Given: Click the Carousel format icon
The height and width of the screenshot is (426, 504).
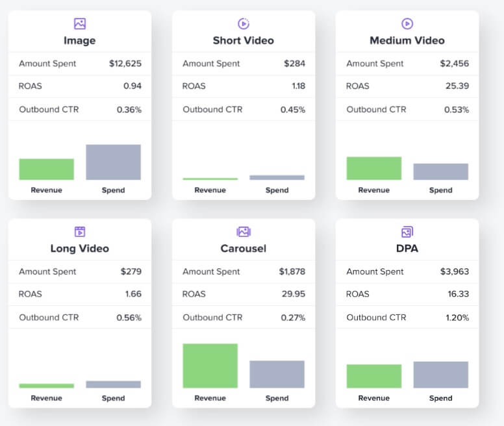Looking at the screenshot, I should point(244,231).
